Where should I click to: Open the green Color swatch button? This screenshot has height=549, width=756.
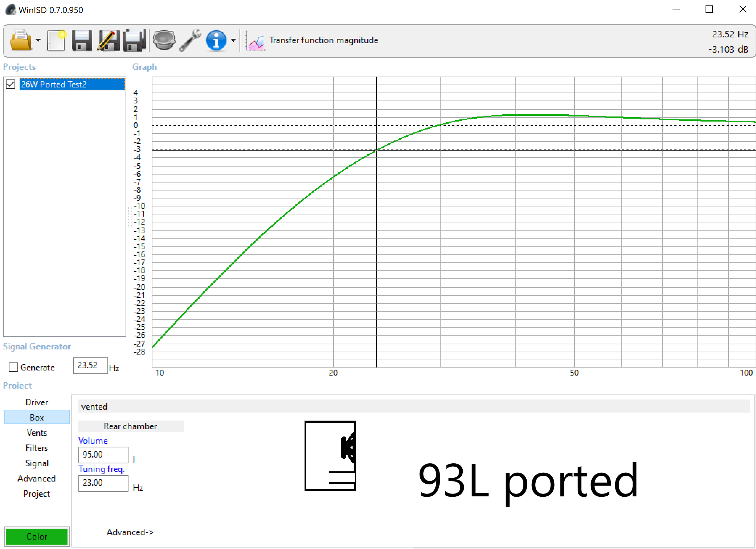click(37, 536)
